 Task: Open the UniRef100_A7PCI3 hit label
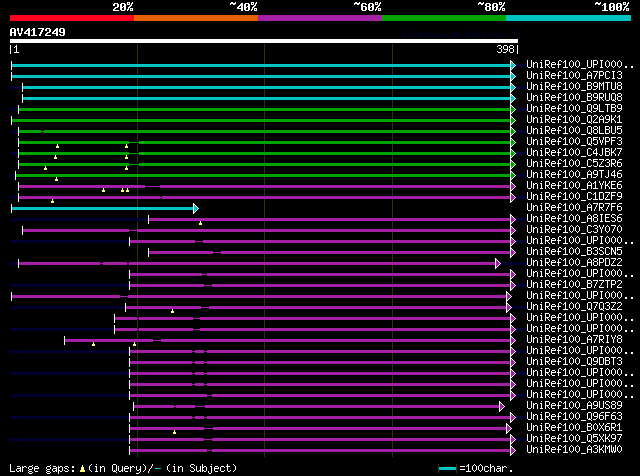[574, 76]
